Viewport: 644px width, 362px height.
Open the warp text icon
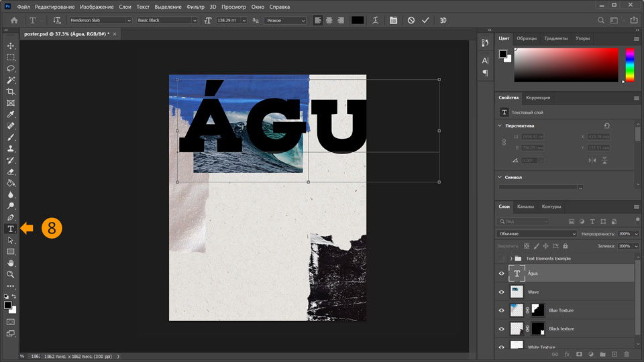377,21
